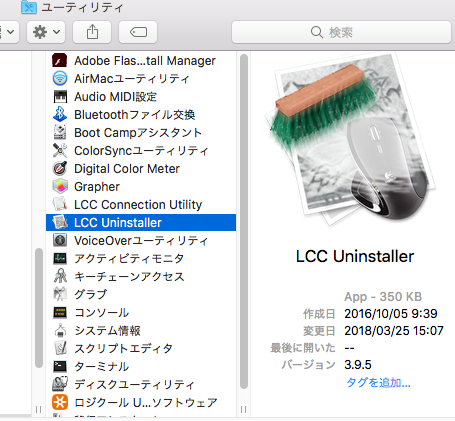Click the utilities column vertical scrollbar
The height and width of the screenshot is (421, 455).
click(x=244, y=221)
